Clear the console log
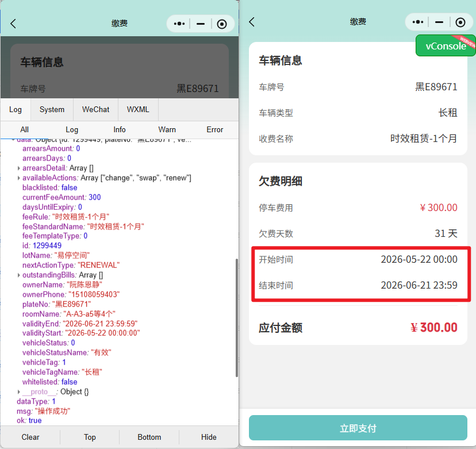Viewport: 476px width, 449px height. [30, 437]
